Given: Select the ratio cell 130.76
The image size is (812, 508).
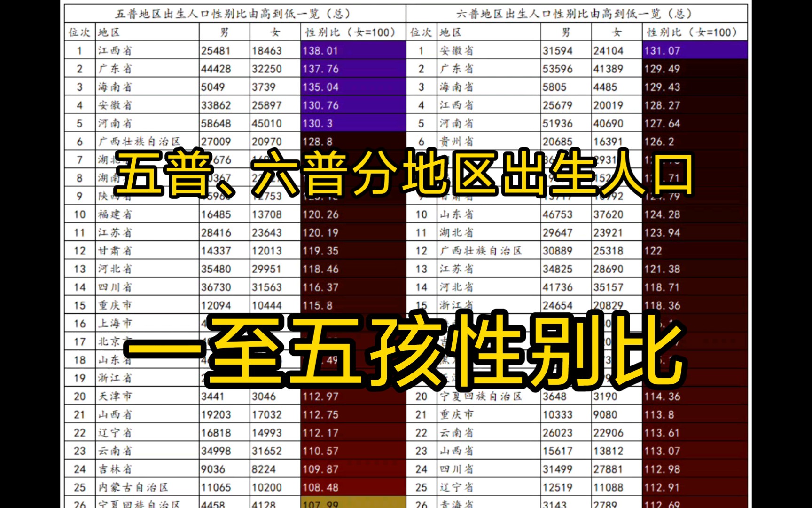Looking at the screenshot, I should tap(353, 105).
